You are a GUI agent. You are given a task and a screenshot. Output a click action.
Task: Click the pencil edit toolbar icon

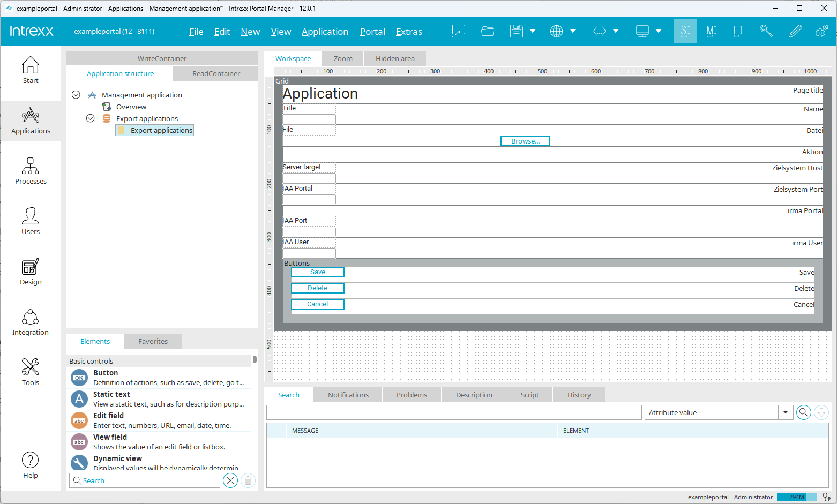795,31
